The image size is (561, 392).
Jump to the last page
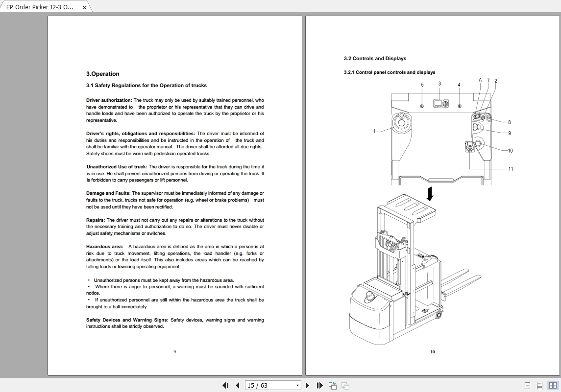[x=319, y=386]
